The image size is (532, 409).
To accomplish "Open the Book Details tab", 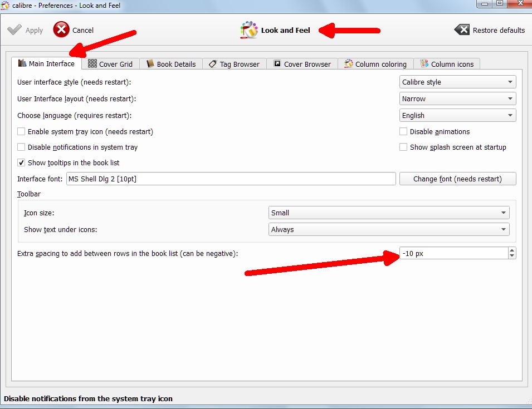I will 171,64.
